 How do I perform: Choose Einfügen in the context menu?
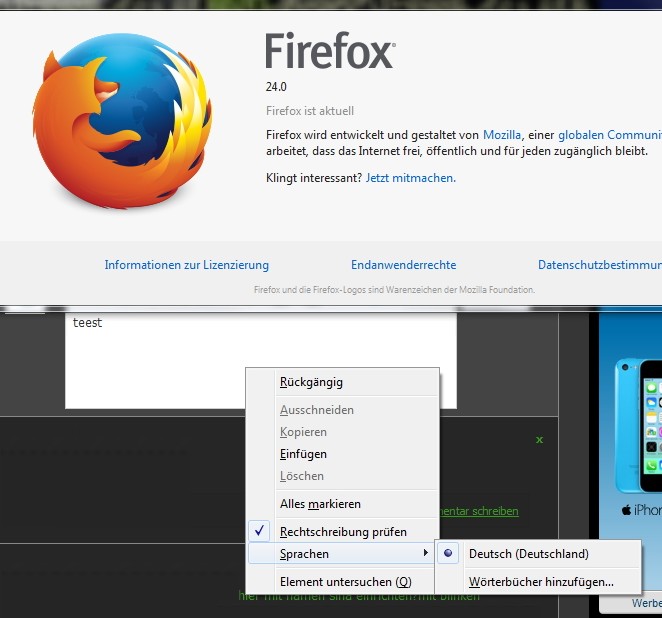tap(342, 454)
